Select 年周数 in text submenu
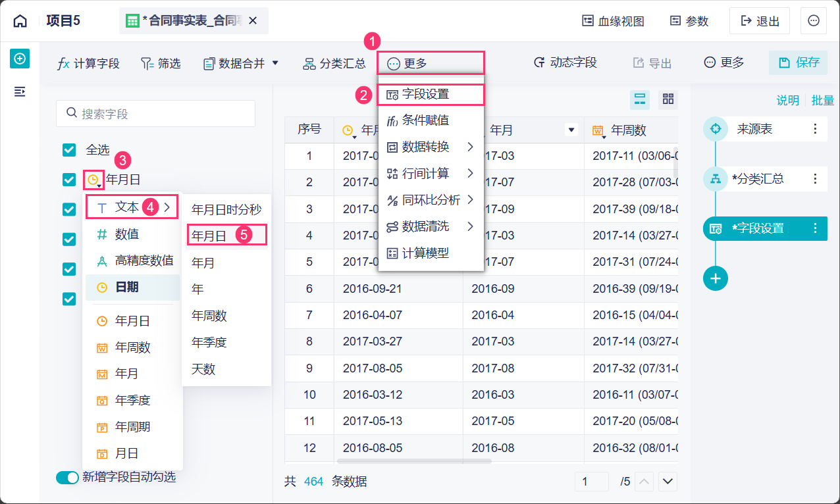This screenshot has width=840, height=504. [x=226, y=316]
